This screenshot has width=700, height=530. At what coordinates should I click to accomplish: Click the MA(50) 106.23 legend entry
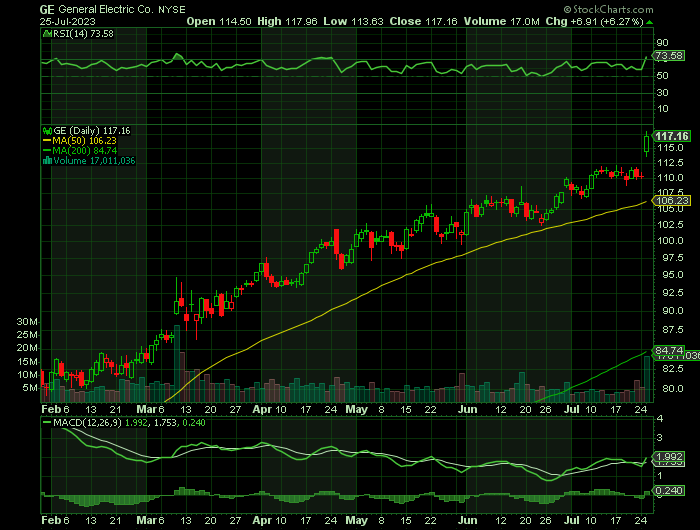coord(79,141)
